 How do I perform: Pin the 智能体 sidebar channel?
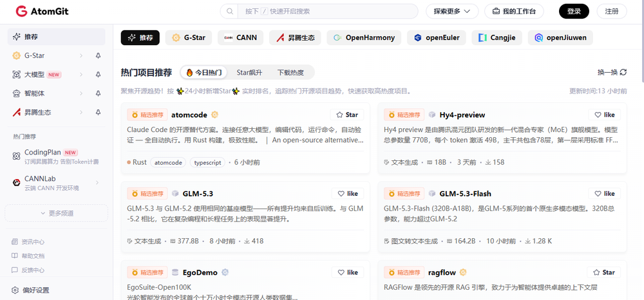pos(98,93)
